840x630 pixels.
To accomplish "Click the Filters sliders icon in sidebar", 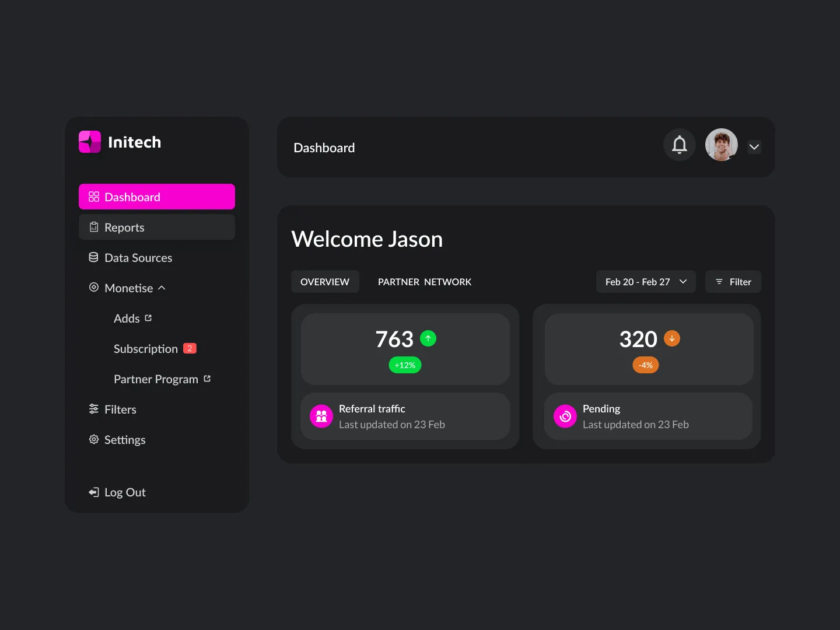I will click(94, 409).
